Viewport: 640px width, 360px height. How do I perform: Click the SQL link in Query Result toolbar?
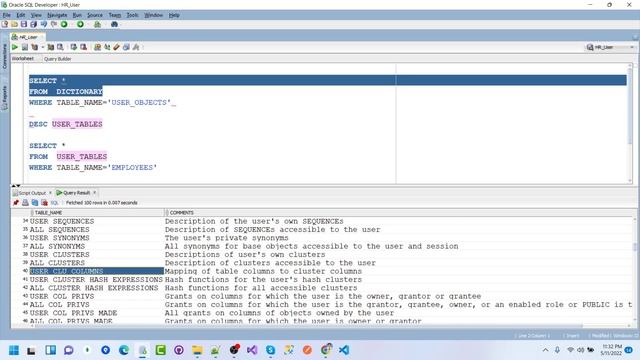[54, 203]
